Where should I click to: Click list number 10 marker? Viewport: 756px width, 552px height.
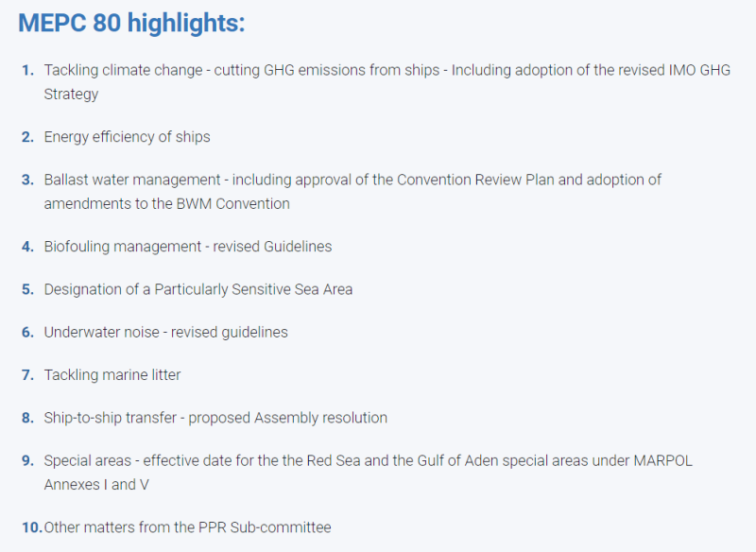click(x=32, y=527)
